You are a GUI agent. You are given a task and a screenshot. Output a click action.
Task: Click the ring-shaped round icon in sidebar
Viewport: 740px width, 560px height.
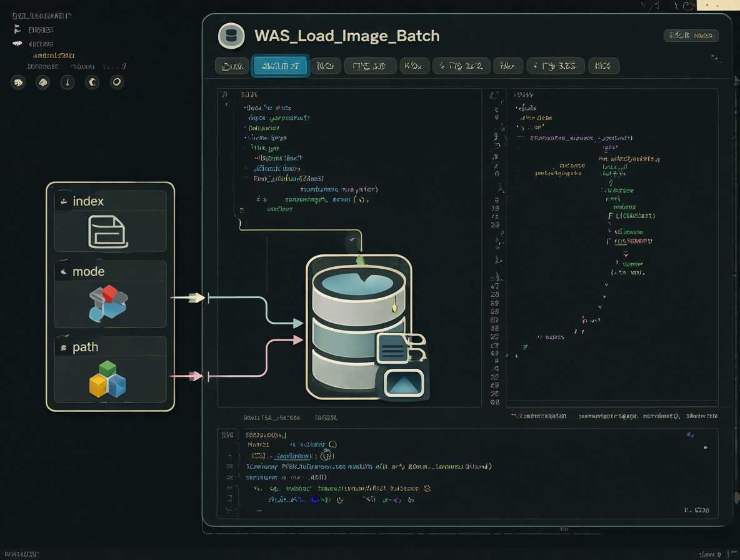click(117, 82)
